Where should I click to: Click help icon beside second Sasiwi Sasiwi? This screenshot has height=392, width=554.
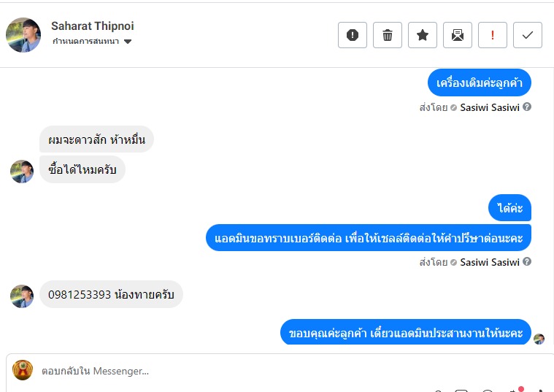click(527, 261)
